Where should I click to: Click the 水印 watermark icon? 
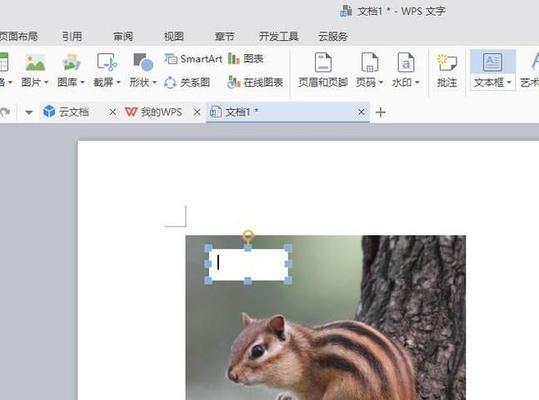tap(406, 63)
